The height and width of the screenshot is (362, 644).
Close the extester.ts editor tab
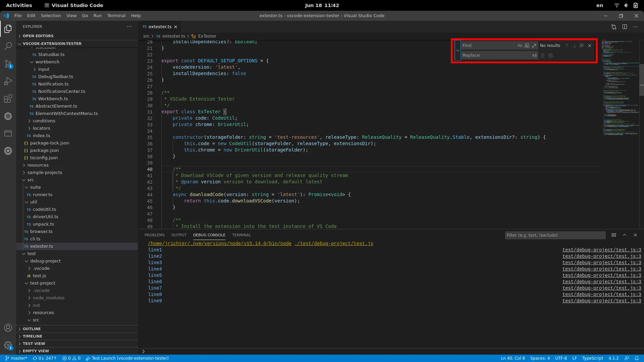pyautogui.click(x=175, y=27)
